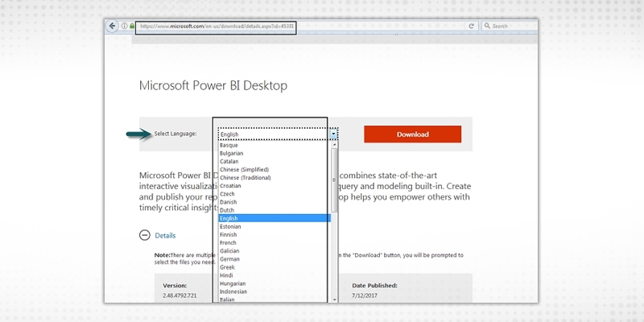Click the Select Language dropdown arrow

334,134
